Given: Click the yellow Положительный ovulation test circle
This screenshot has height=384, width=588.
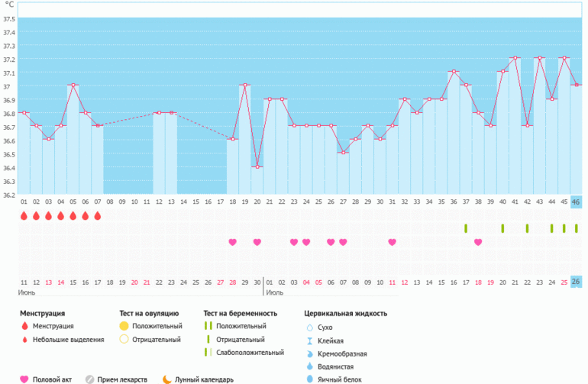Looking at the screenshot, I should pos(124,326).
